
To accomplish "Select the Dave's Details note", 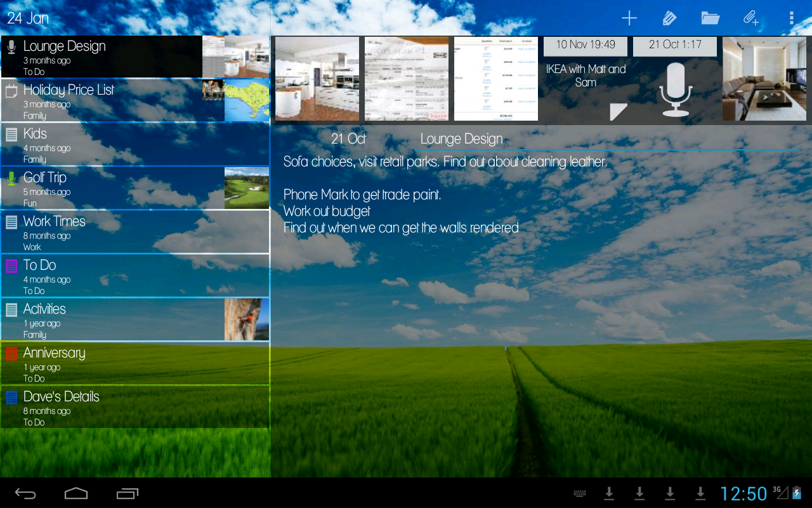I will coord(101,408).
